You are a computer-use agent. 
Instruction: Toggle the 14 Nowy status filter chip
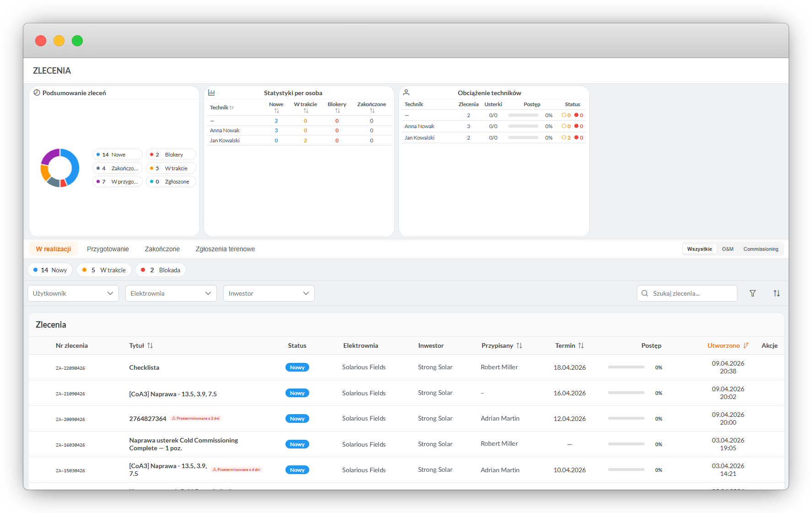click(50, 270)
